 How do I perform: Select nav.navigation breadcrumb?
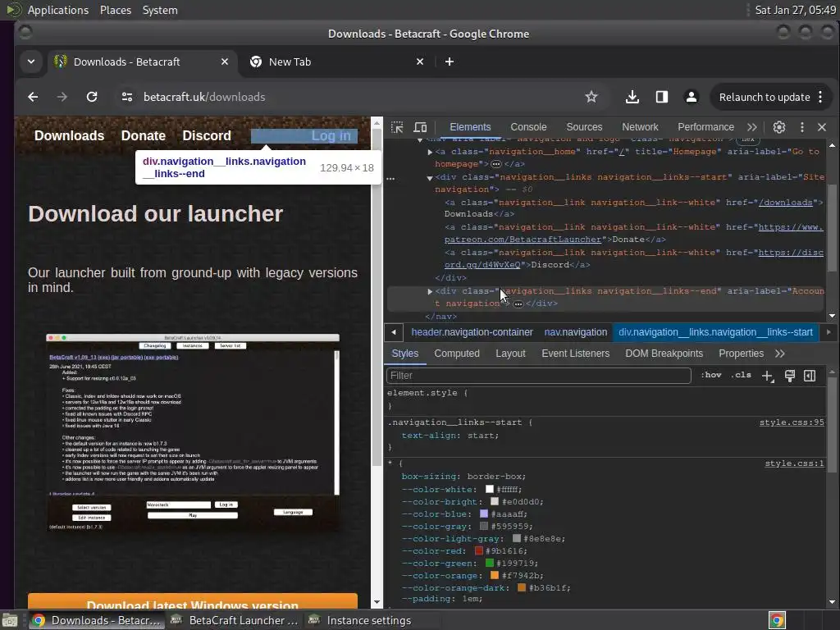575,332
